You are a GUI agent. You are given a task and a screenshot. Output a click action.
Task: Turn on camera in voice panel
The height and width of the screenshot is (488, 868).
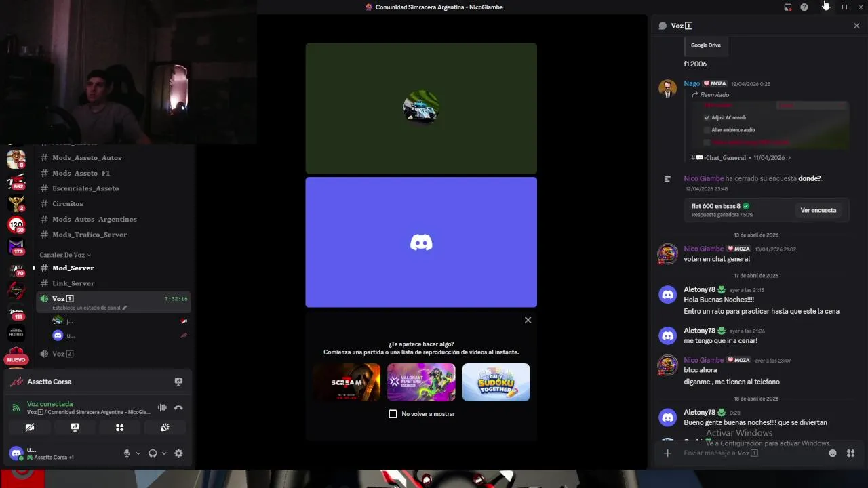[30, 428]
